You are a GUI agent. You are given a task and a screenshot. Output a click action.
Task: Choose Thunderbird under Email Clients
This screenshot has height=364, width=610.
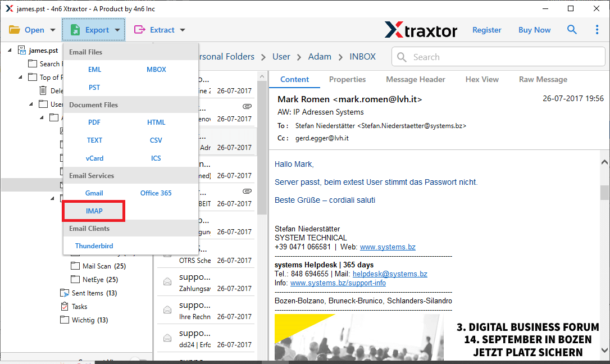(x=94, y=245)
